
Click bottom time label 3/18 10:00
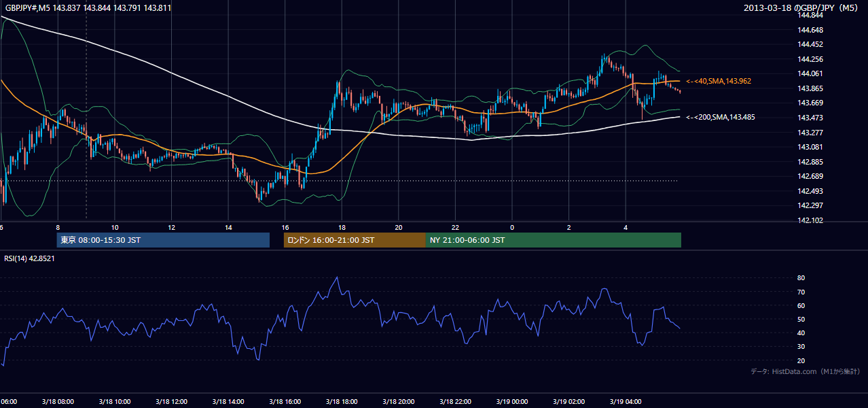[x=113, y=402]
